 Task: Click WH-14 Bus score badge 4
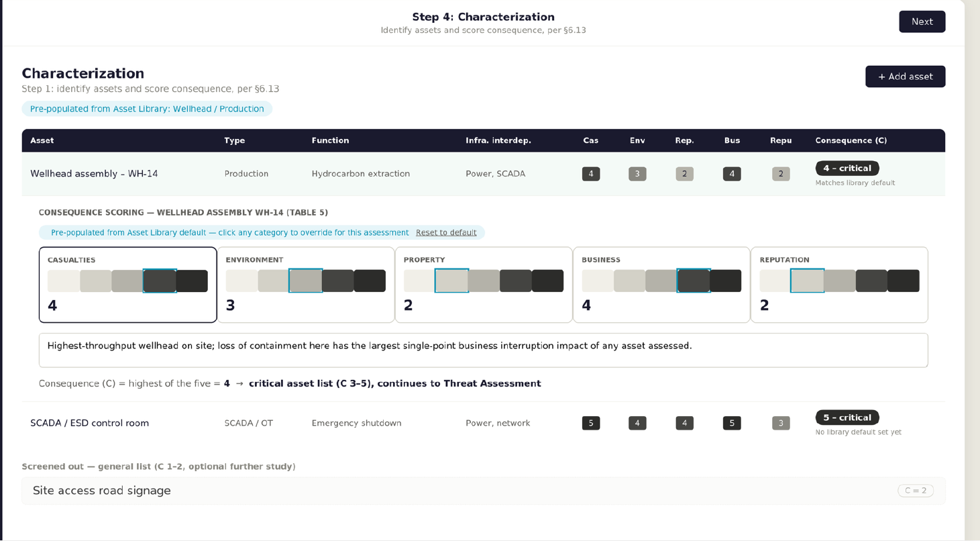tap(732, 174)
